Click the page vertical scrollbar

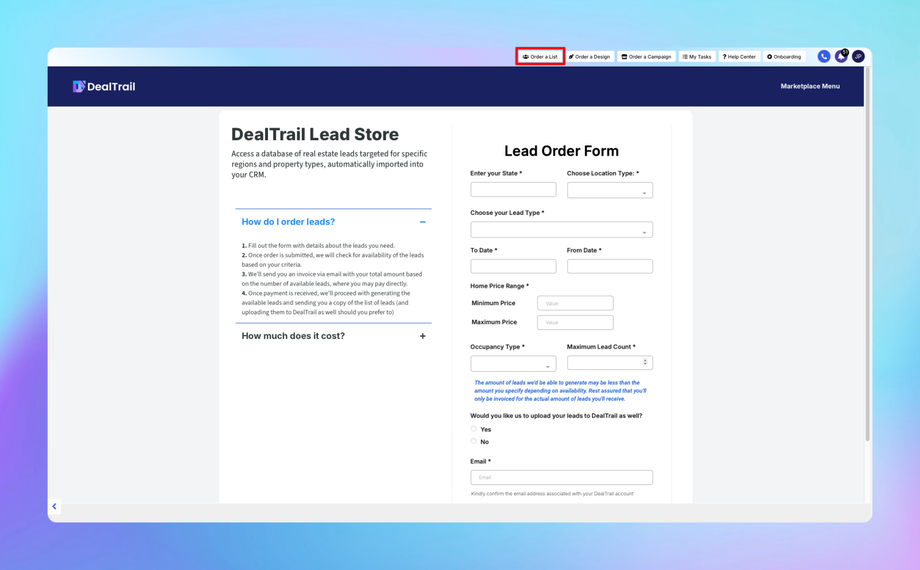point(867,255)
